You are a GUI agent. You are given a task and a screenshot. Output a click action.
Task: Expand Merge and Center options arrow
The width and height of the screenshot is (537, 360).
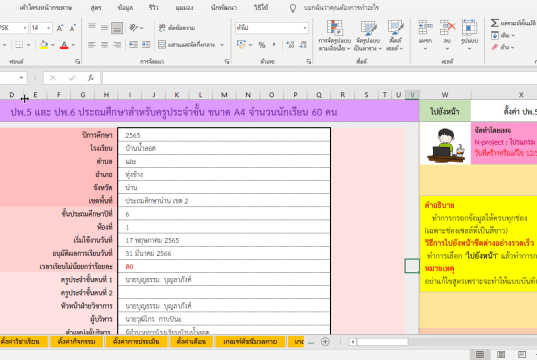point(222,45)
